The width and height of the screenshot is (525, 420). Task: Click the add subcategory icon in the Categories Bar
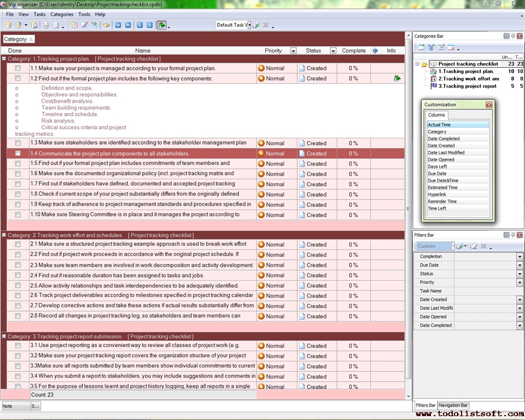[x=431, y=48]
